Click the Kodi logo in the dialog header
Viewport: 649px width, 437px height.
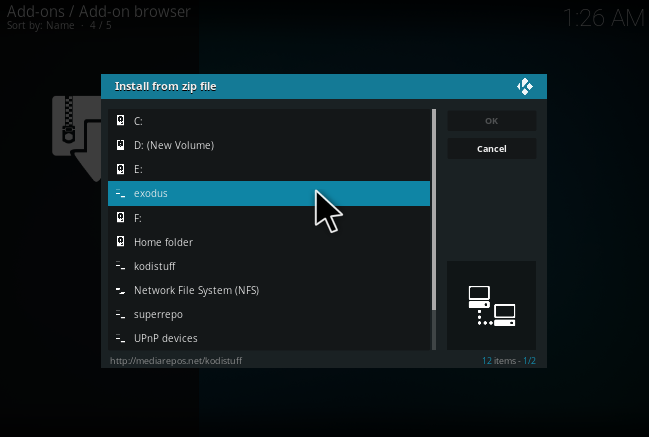[x=525, y=86]
